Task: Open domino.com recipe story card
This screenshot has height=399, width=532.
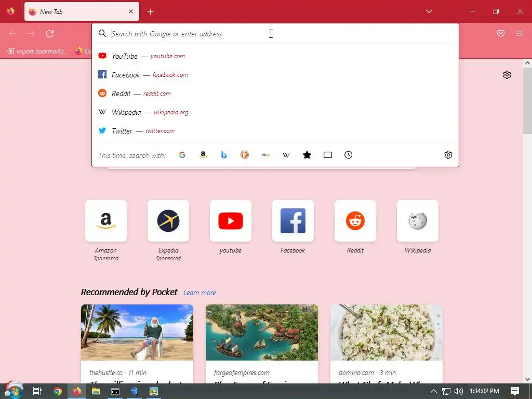Action: coord(387,344)
